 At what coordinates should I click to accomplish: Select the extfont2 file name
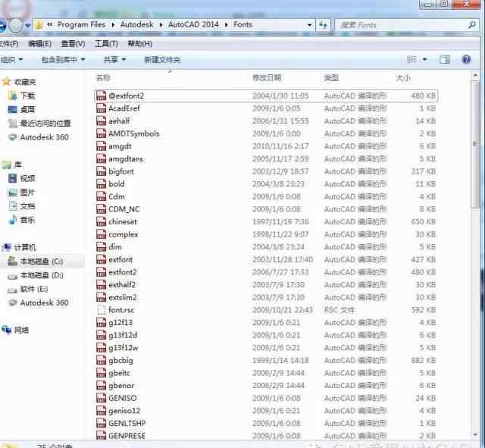click(123, 272)
